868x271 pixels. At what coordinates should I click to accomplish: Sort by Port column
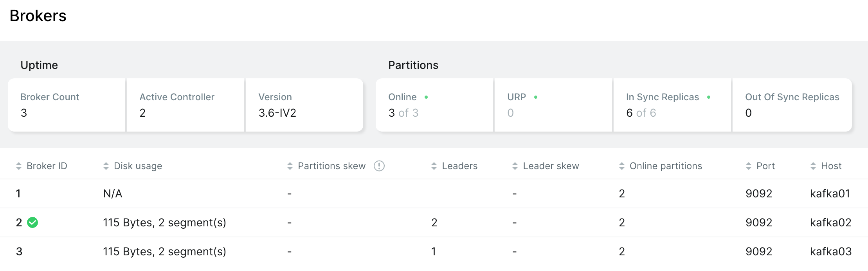765,166
